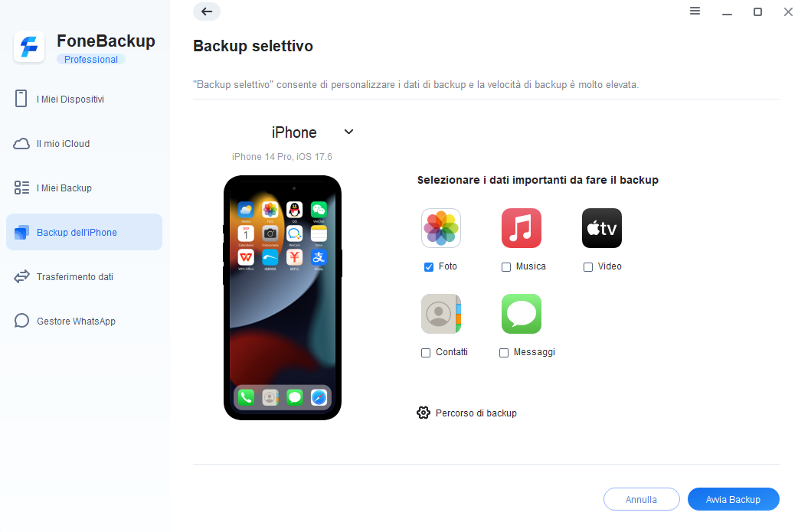Click the Apple TV Video icon
The width and height of the screenshot is (798, 532).
pos(601,228)
